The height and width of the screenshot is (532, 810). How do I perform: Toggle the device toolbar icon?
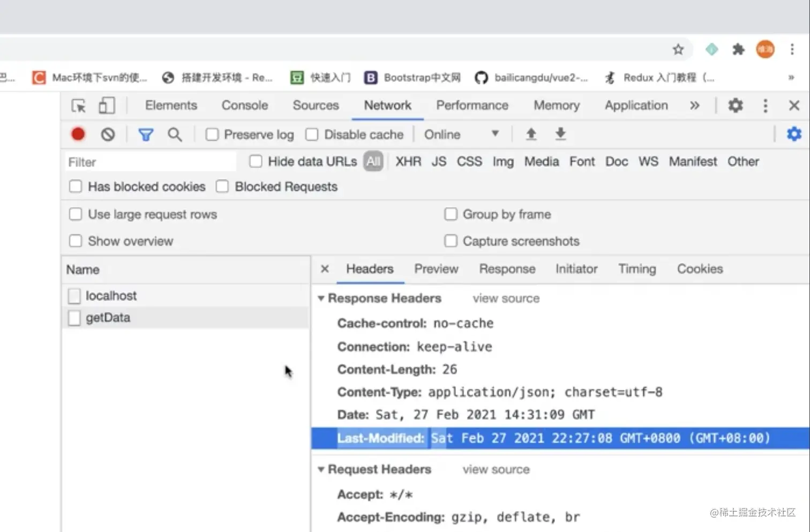(107, 105)
